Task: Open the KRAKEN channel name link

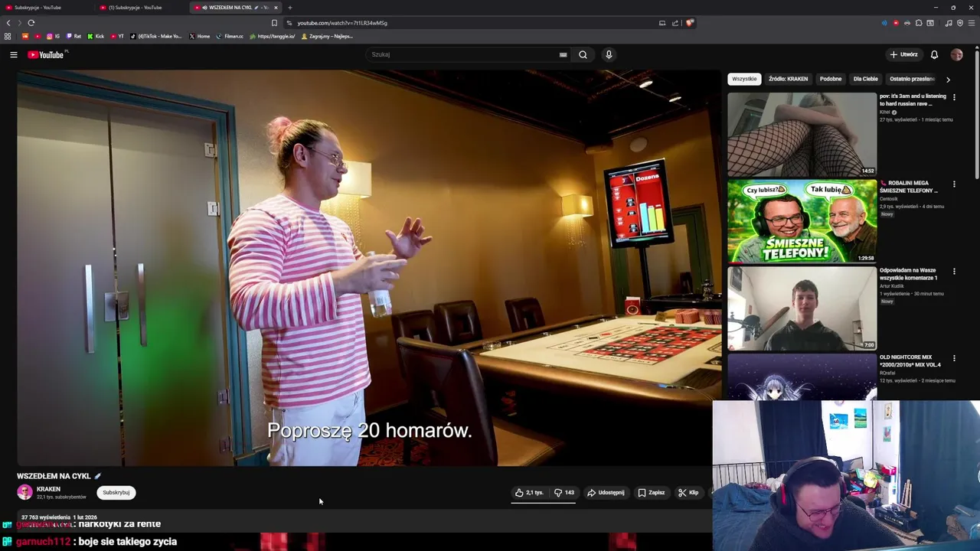Action: click(x=48, y=489)
